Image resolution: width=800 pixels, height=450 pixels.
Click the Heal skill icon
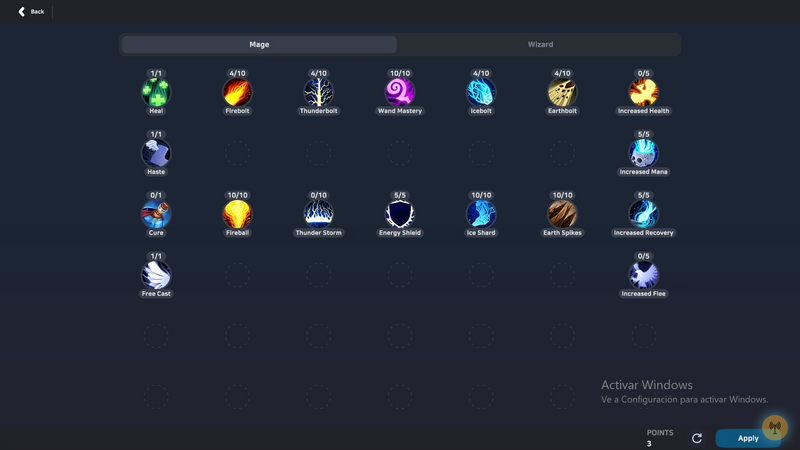coord(156,93)
